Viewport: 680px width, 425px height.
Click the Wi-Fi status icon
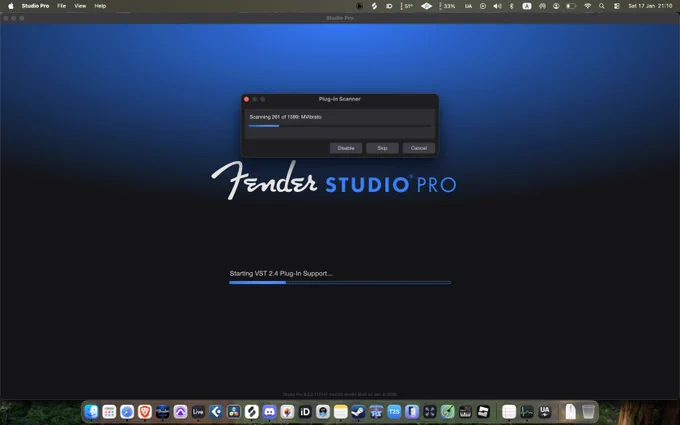[588, 6]
